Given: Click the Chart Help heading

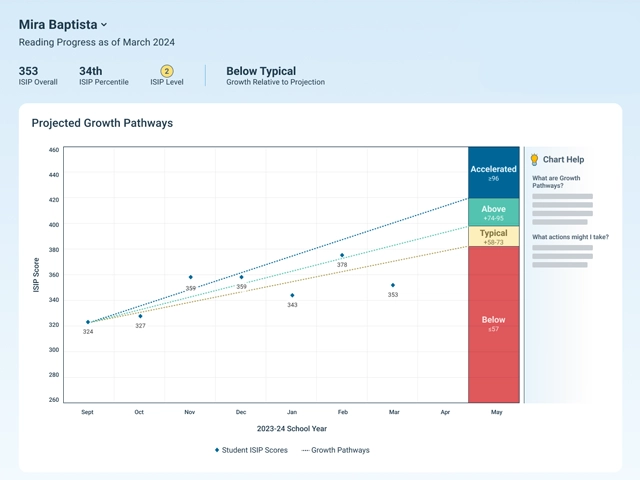Looking at the screenshot, I should pyautogui.click(x=563, y=160).
